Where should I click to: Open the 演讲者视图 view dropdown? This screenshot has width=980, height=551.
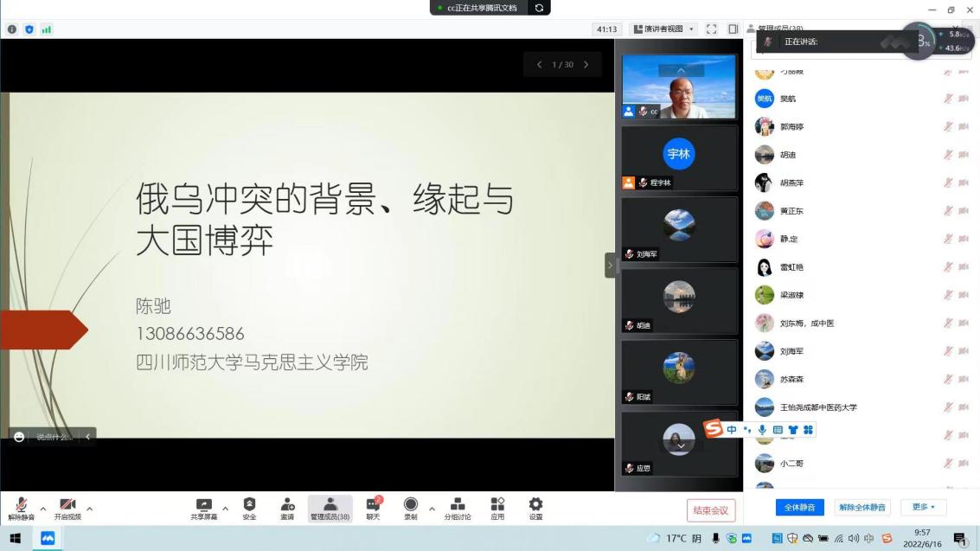coord(663,29)
